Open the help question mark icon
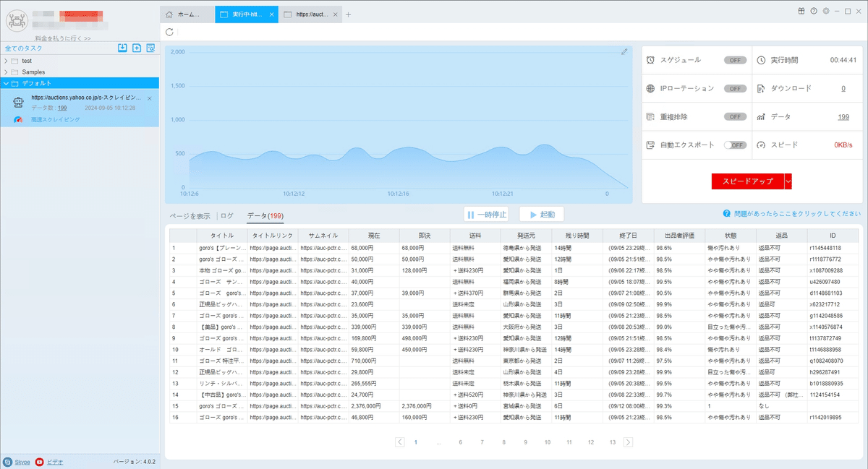The width and height of the screenshot is (868, 469). [814, 11]
